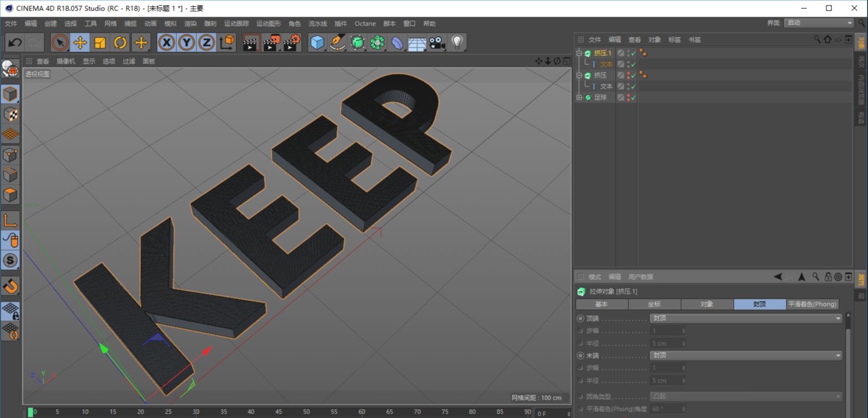
Task: Open the Octane menu
Action: tap(365, 23)
